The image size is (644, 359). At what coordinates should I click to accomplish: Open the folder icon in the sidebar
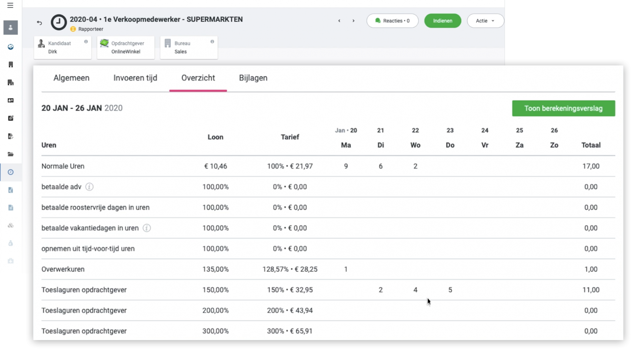pos(10,154)
